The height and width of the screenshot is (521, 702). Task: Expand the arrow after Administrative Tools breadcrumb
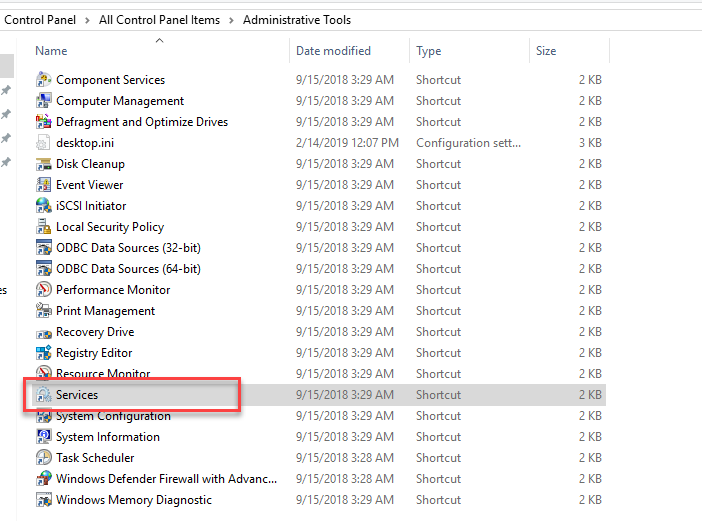click(x=360, y=20)
